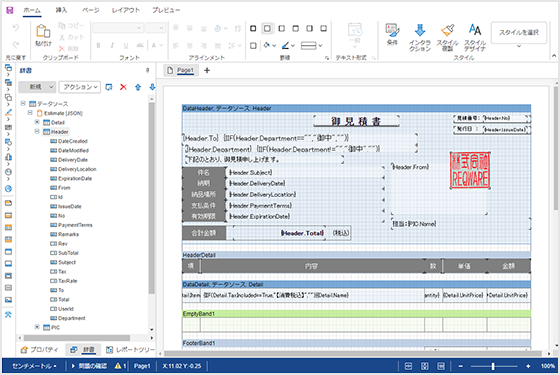This screenshot has width=560, height=375.
Task: Click the paste (貼付け) clipboard icon
Action: 43,31
